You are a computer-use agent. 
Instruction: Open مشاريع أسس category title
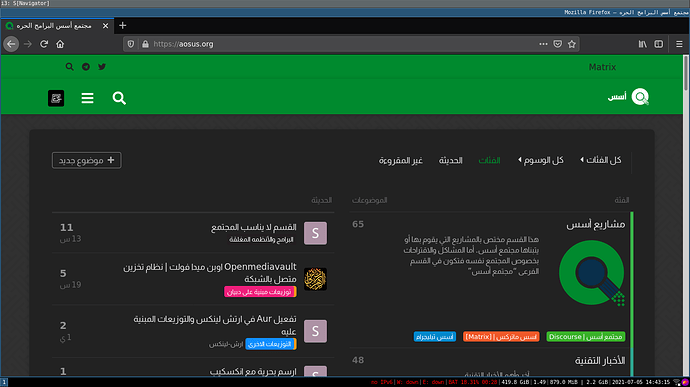595,225
